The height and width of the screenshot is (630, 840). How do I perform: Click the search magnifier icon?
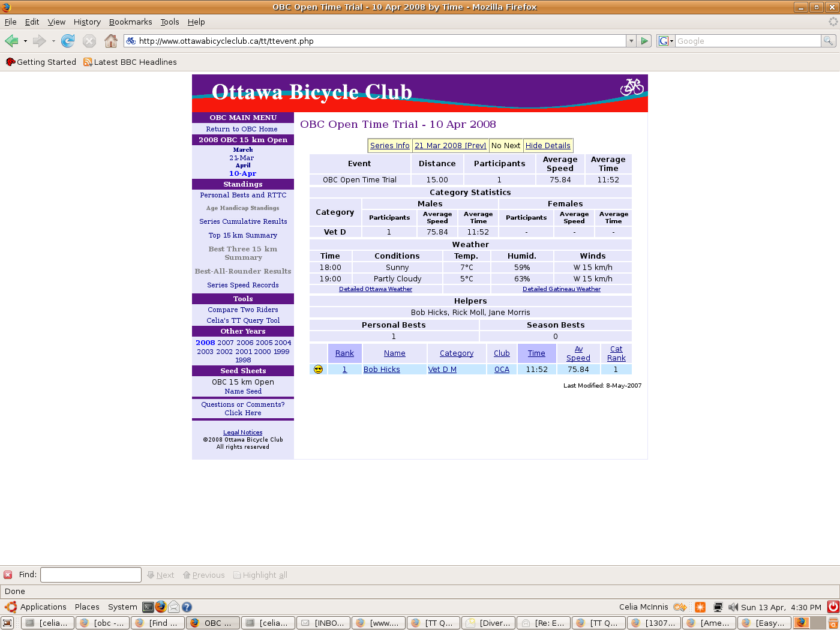point(828,41)
